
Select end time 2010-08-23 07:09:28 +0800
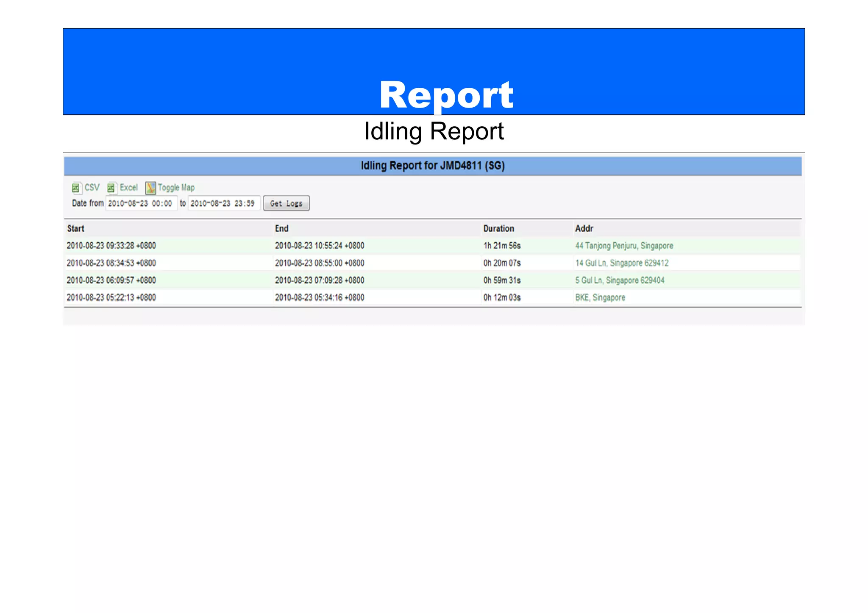(320, 280)
